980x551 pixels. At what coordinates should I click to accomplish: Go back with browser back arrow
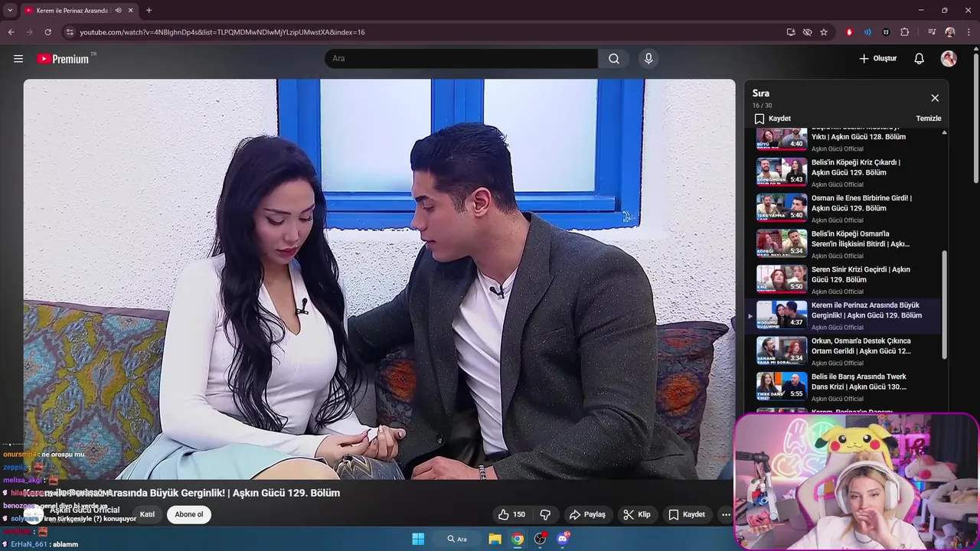11,32
